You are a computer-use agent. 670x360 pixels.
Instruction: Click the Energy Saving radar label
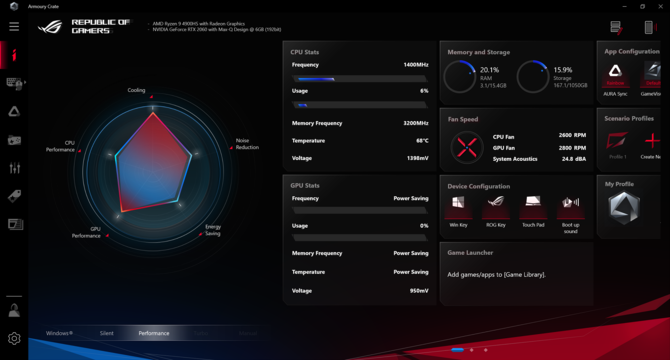pyautogui.click(x=213, y=230)
